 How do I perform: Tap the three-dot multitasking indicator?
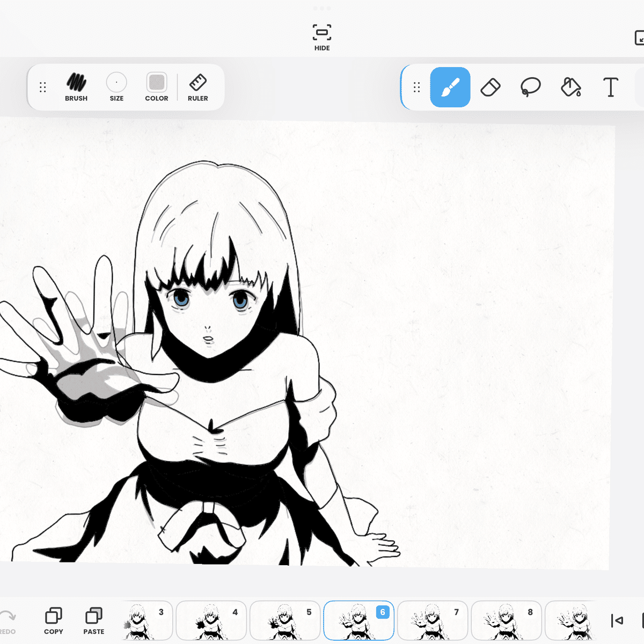click(322, 8)
